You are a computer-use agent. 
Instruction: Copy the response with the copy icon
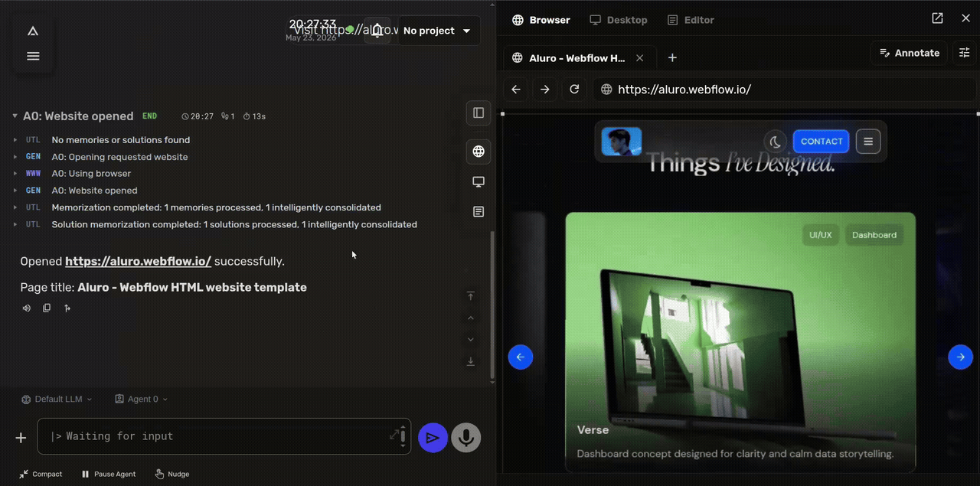tap(47, 308)
